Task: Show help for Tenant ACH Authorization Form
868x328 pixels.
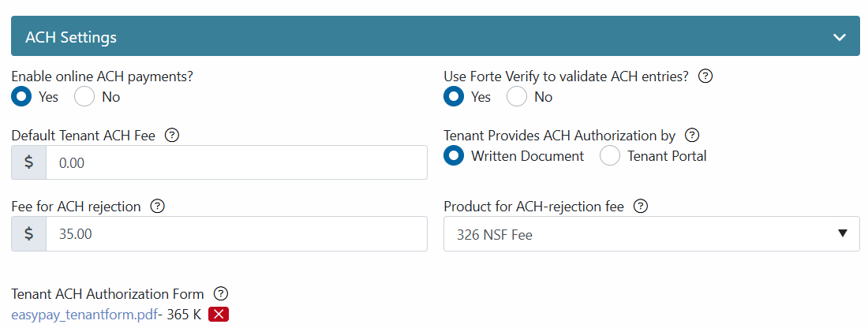Action: click(x=221, y=294)
